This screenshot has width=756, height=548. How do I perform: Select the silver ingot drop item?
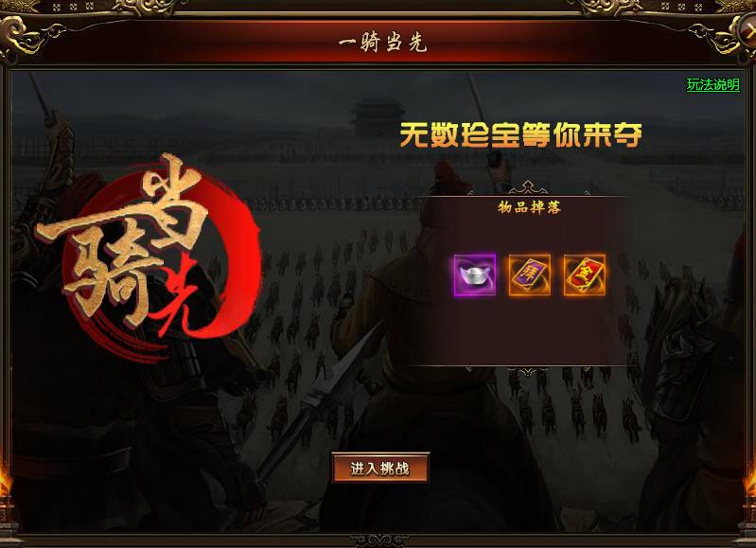point(475,275)
